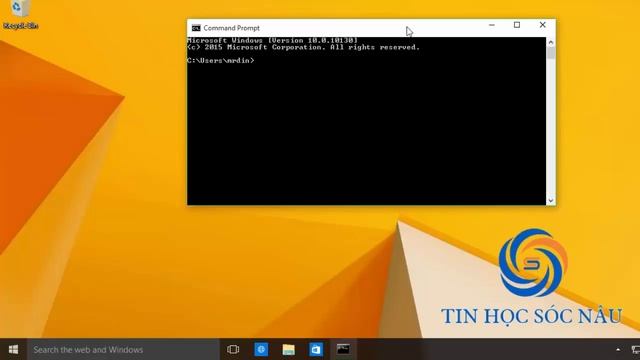Open File Explorer from the taskbar
Viewport: 640px width, 360px height.
pyautogui.click(x=289, y=349)
